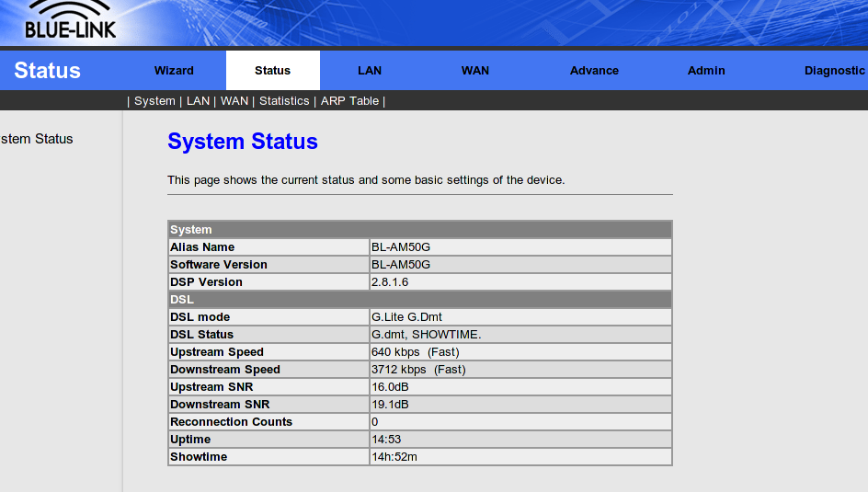
Task: Click the Showtime label
Action: click(x=199, y=456)
